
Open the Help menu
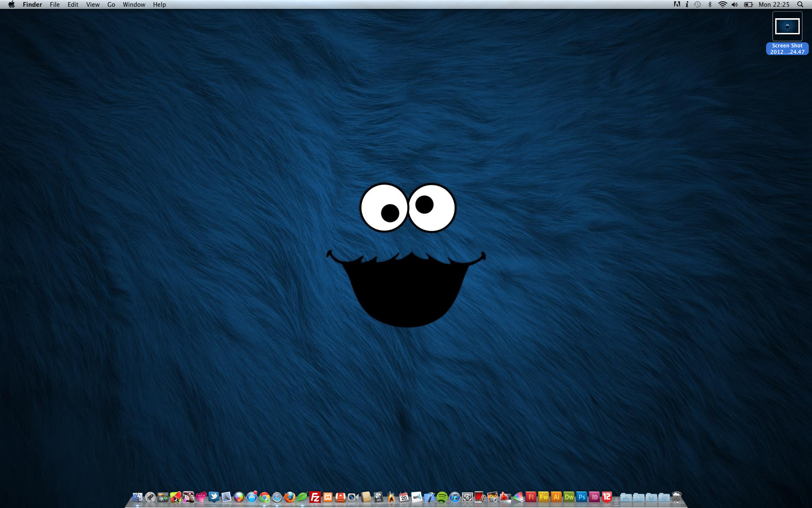(x=159, y=4)
